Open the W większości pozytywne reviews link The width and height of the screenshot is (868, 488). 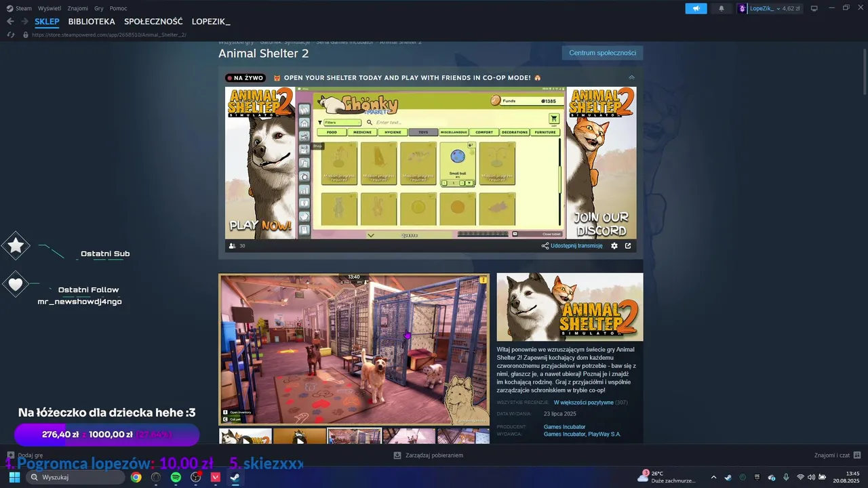pos(583,403)
